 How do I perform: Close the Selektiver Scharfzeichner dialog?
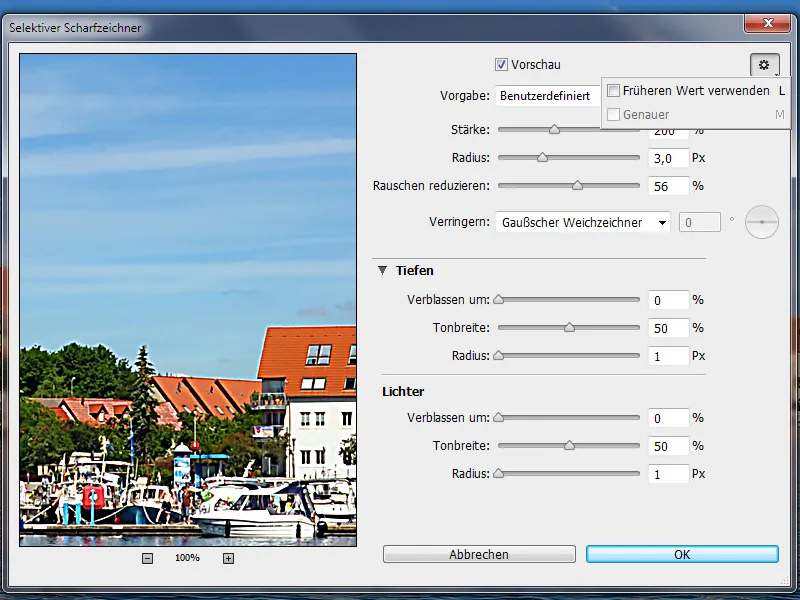767,23
